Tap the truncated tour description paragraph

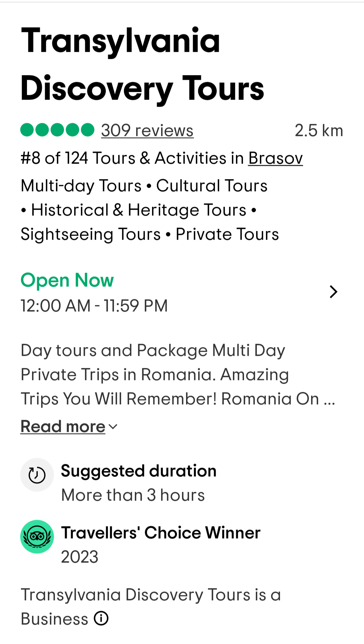(178, 375)
